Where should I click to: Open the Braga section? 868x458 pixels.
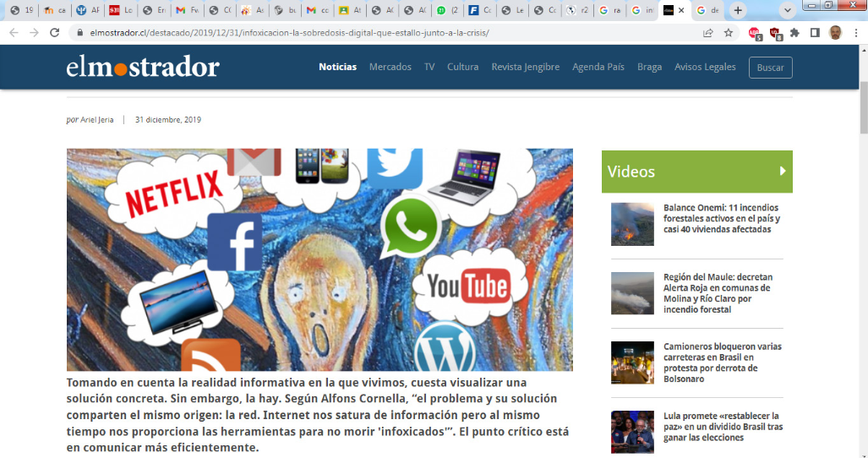[649, 67]
